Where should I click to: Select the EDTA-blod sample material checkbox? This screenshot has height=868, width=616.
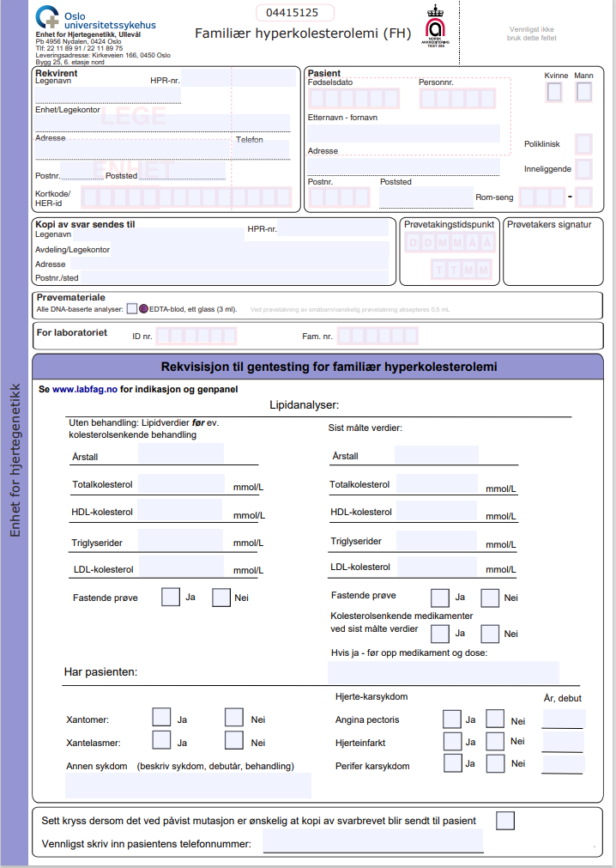(132, 309)
